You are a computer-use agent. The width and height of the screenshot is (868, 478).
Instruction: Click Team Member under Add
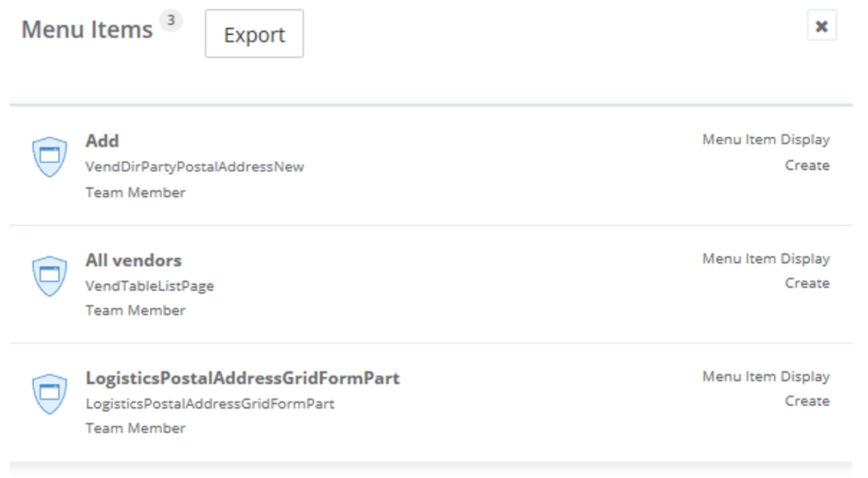tap(135, 193)
